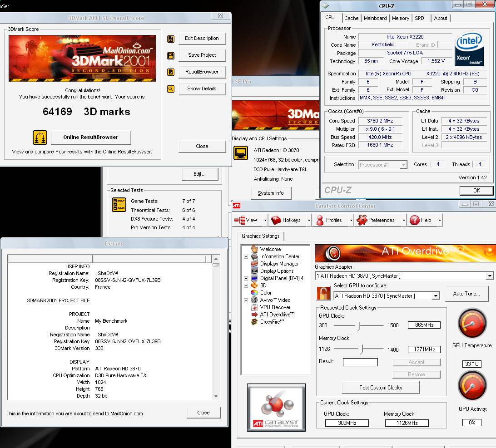Switch to the Mainboard tab in CPU-Z
The height and width of the screenshot is (448, 496).
(x=375, y=18)
